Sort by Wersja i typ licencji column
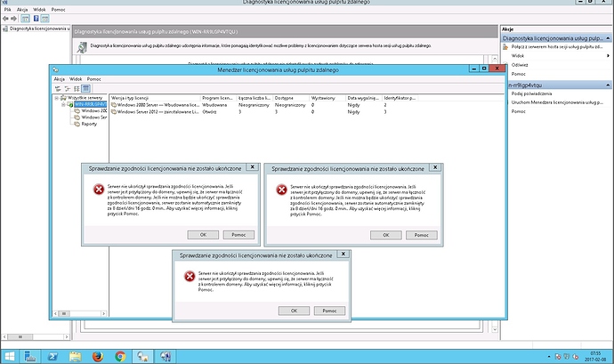The height and width of the screenshot is (364, 614). pos(155,98)
